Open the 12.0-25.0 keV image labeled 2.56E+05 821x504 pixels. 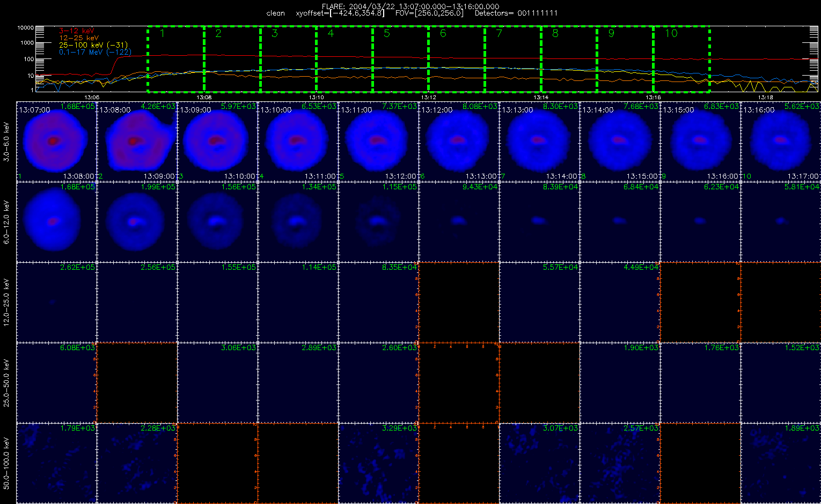pyautogui.click(x=137, y=302)
